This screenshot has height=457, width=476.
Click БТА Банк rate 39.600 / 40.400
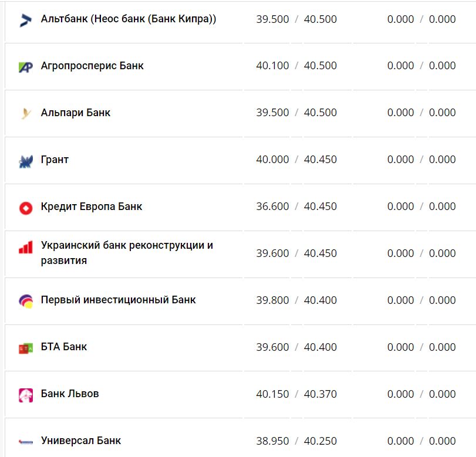click(296, 347)
